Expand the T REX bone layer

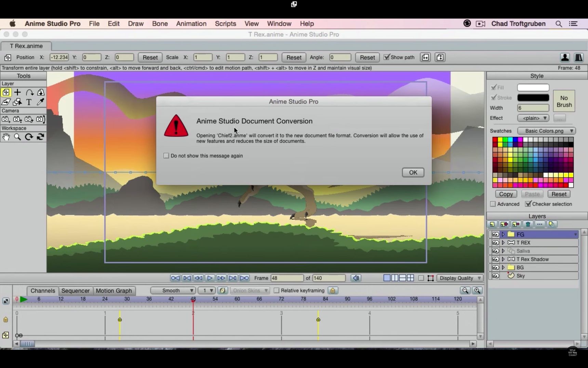click(x=503, y=243)
